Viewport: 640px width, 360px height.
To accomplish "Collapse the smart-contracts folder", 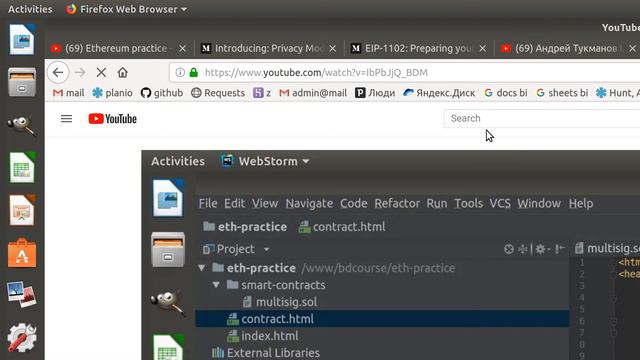I will click(216, 284).
